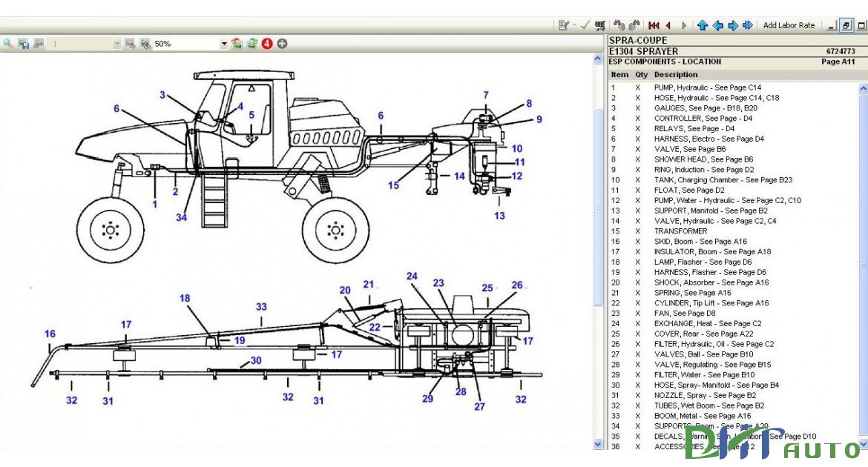Screen dimensions: 868x467
Task: Click the magnifier zoom tool
Action: [x=7, y=43]
